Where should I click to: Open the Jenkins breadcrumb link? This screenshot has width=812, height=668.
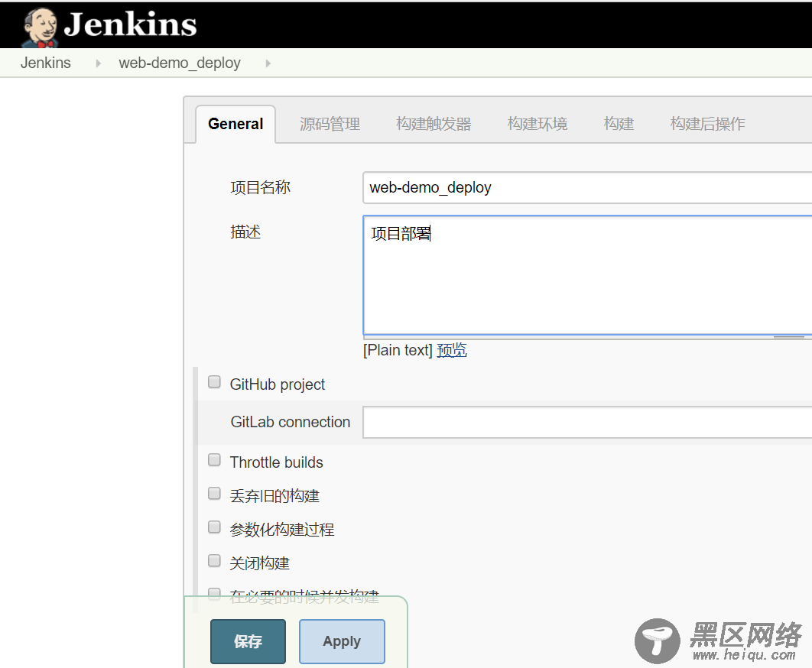46,63
